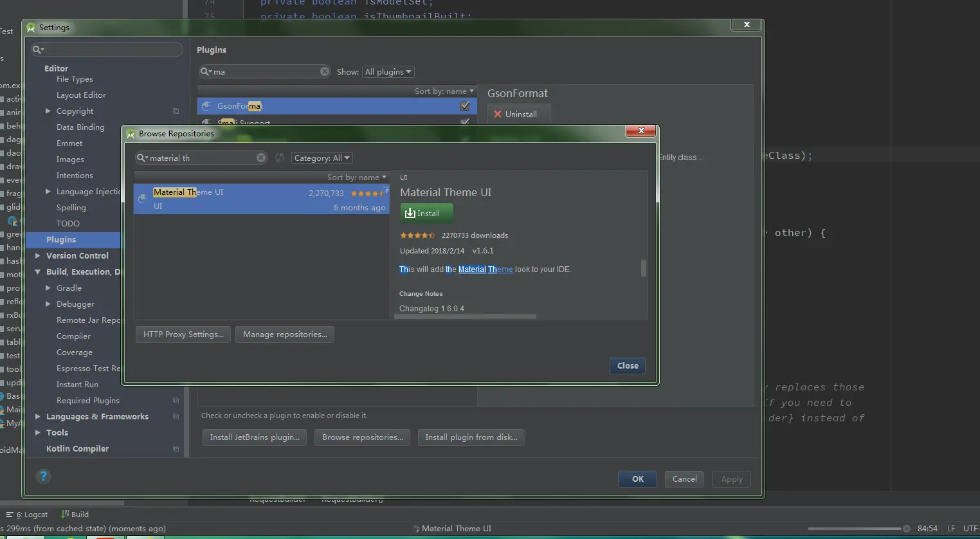Toggle the Smali Support plugin checkbox
Image resolution: width=980 pixels, height=539 pixels.
[x=465, y=122]
